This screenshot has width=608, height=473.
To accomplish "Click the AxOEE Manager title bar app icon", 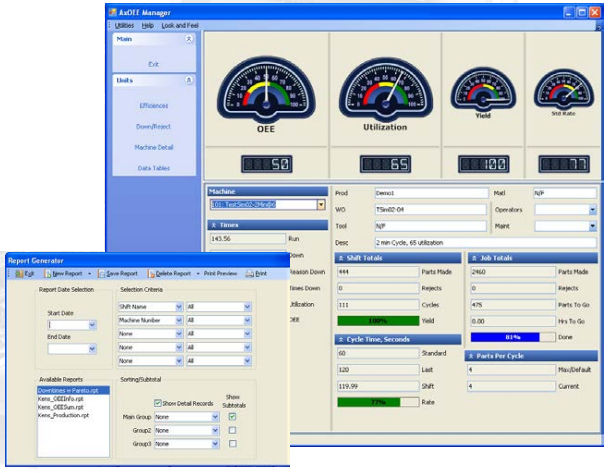I will pyautogui.click(x=113, y=12).
